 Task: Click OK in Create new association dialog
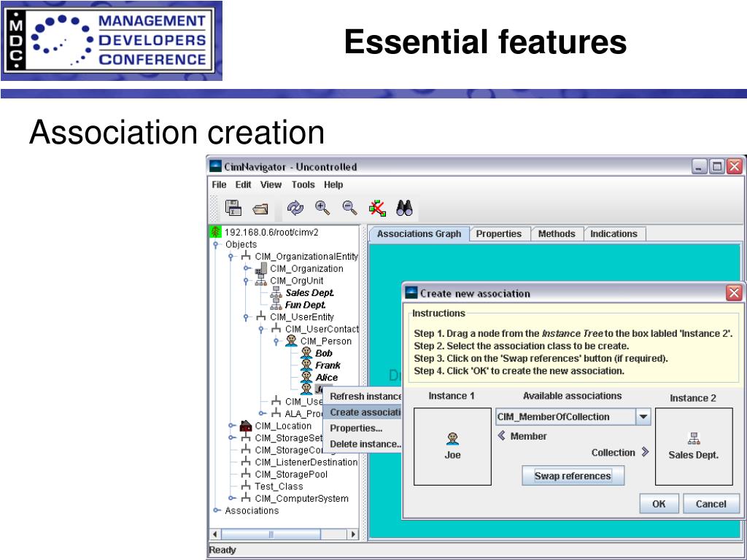[659, 504]
